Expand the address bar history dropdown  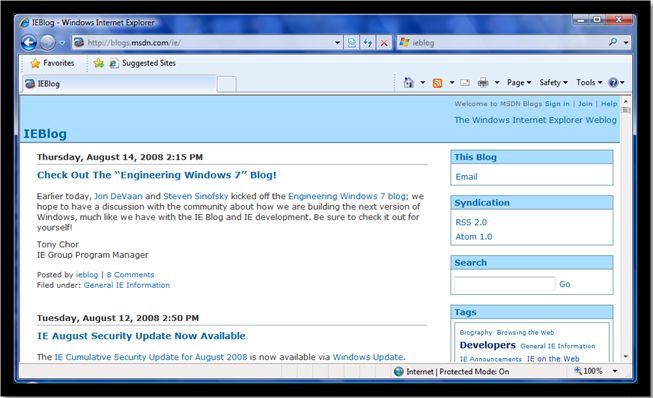(337, 42)
